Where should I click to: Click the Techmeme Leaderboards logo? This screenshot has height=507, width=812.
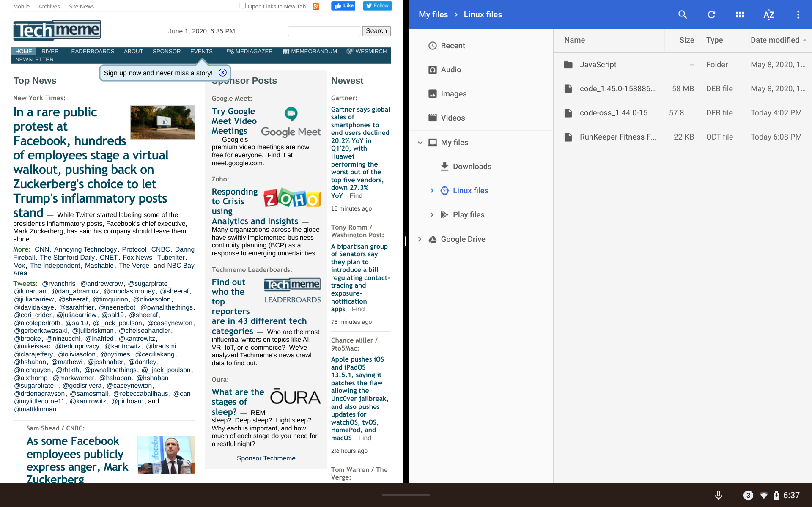pyautogui.click(x=293, y=291)
